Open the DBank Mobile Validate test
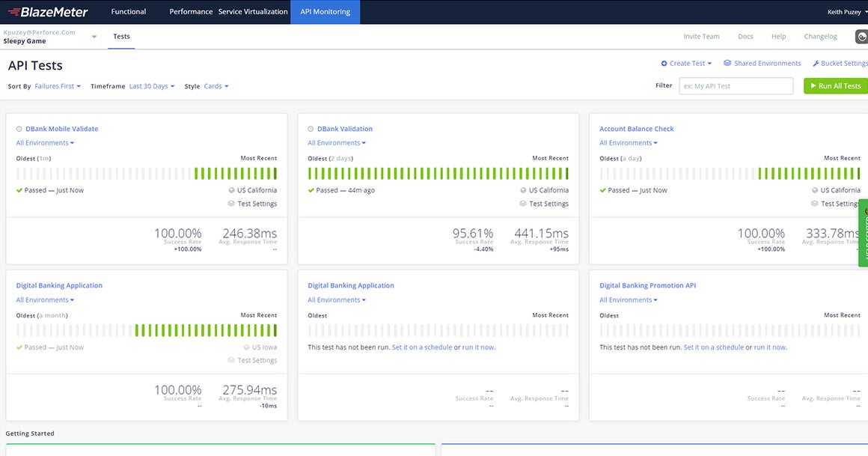Screen dimensions: 868x456 pyautogui.click(x=61, y=129)
